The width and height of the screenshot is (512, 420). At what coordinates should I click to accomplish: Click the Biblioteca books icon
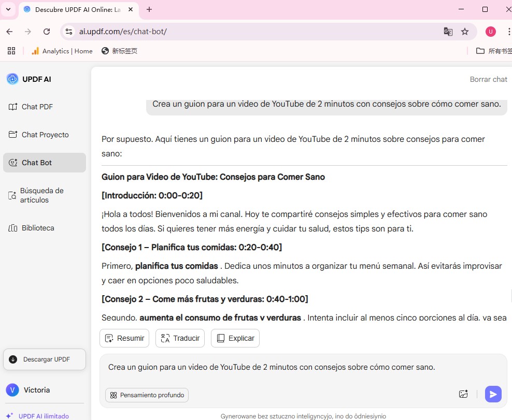click(x=13, y=228)
